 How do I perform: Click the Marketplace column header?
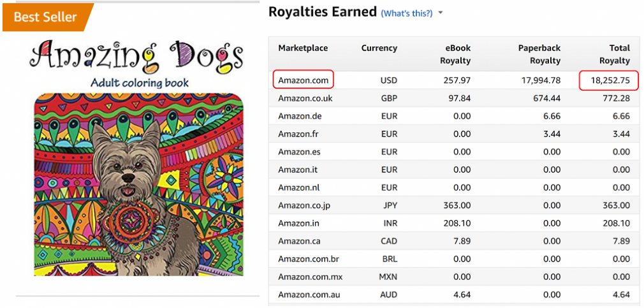point(303,48)
